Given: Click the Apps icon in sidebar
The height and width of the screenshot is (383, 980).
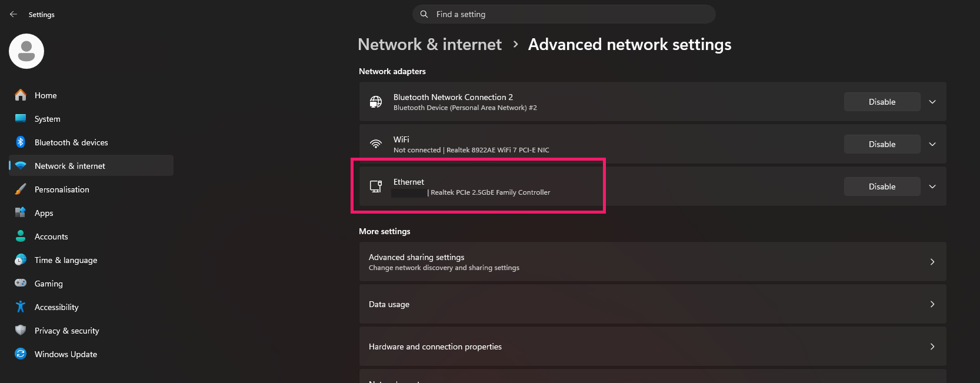Looking at the screenshot, I should point(21,212).
